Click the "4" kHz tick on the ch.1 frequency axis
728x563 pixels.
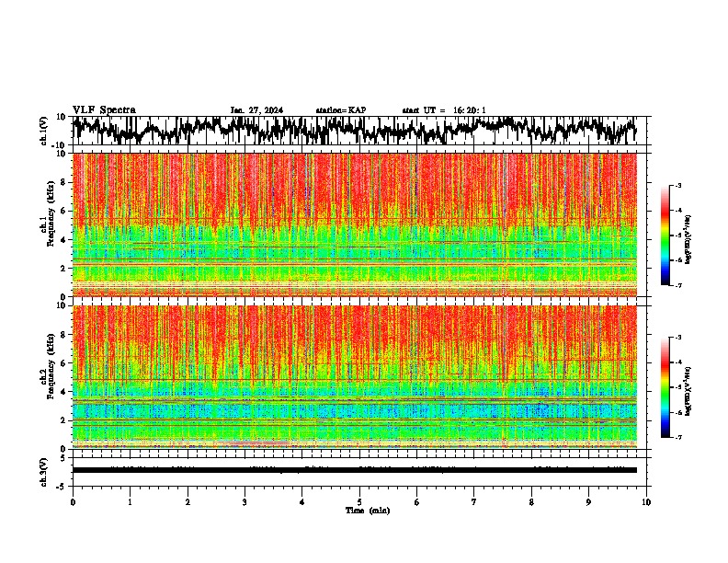point(64,240)
